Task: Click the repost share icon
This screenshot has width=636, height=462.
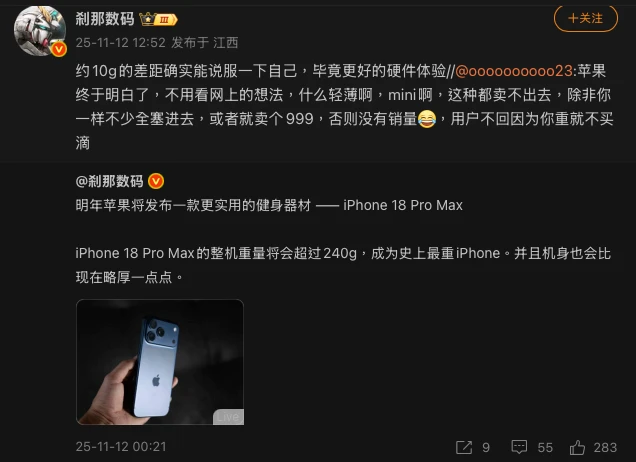Action: [x=464, y=447]
